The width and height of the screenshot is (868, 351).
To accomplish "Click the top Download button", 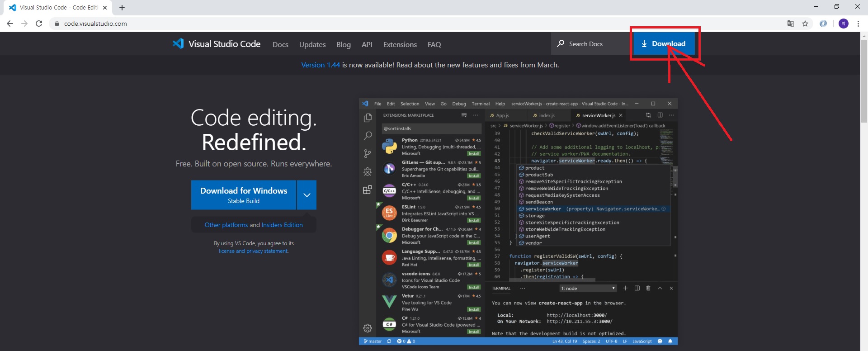I will (663, 44).
